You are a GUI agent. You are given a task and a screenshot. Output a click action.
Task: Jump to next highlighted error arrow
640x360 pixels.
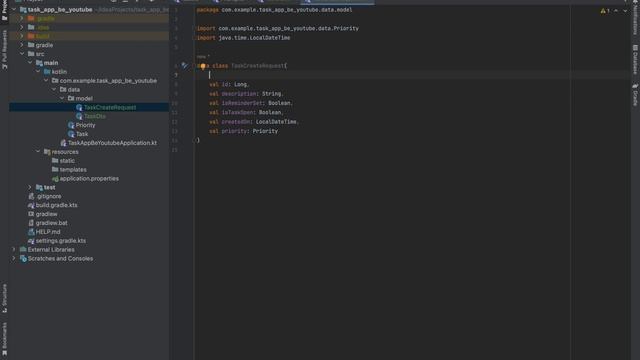click(x=625, y=11)
